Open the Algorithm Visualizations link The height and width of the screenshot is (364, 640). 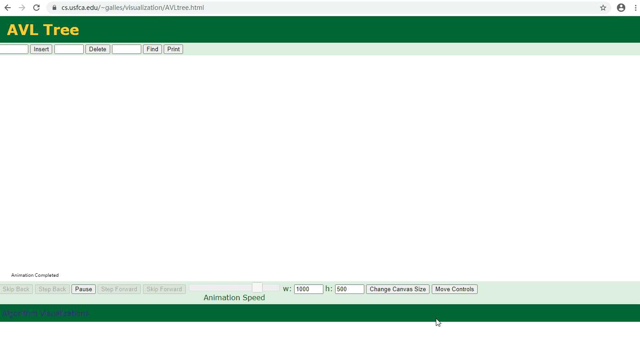[x=45, y=313]
